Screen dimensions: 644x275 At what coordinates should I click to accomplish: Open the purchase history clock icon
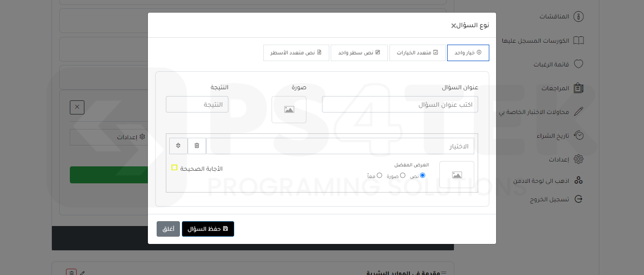click(x=578, y=135)
